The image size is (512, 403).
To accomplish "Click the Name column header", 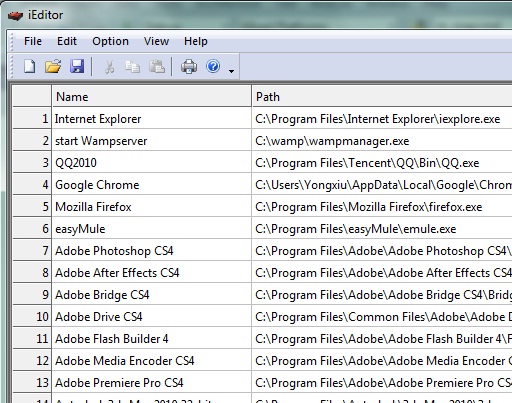I will pos(152,97).
